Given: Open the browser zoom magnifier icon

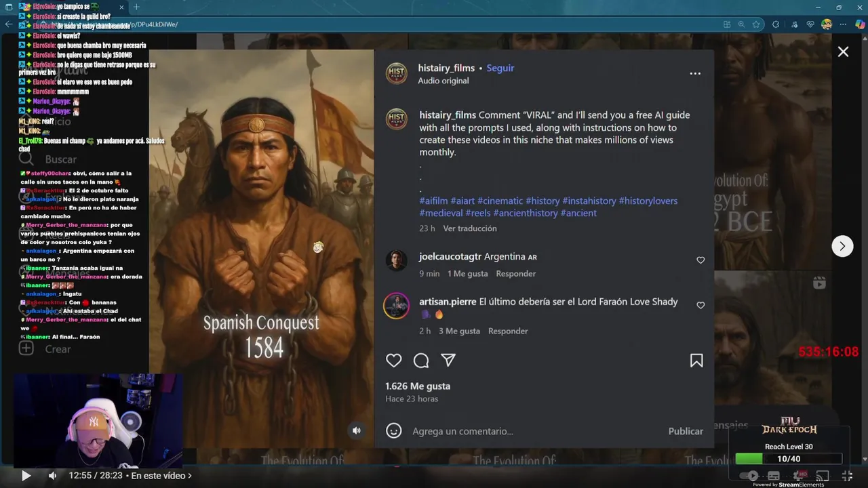Looking at the screenshot, I should click(x=741, y=24).
